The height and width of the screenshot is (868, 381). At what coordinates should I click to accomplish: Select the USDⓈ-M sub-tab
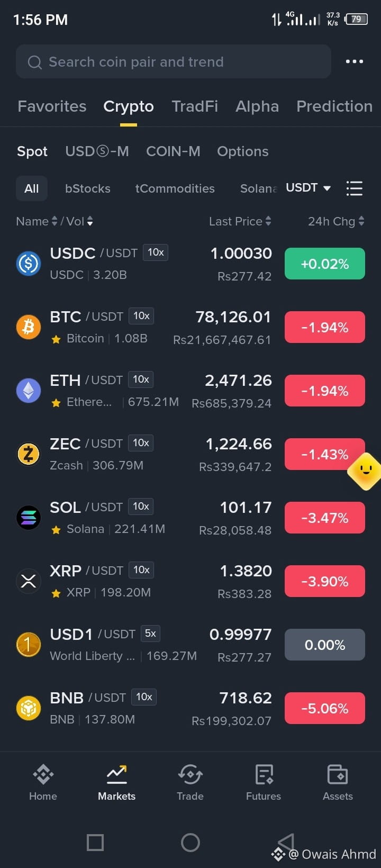coord(97,151)
